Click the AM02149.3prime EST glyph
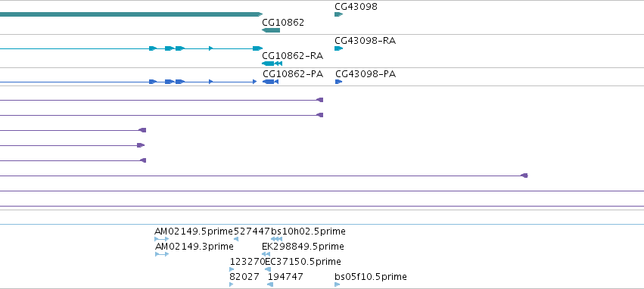 coord(162,254)
